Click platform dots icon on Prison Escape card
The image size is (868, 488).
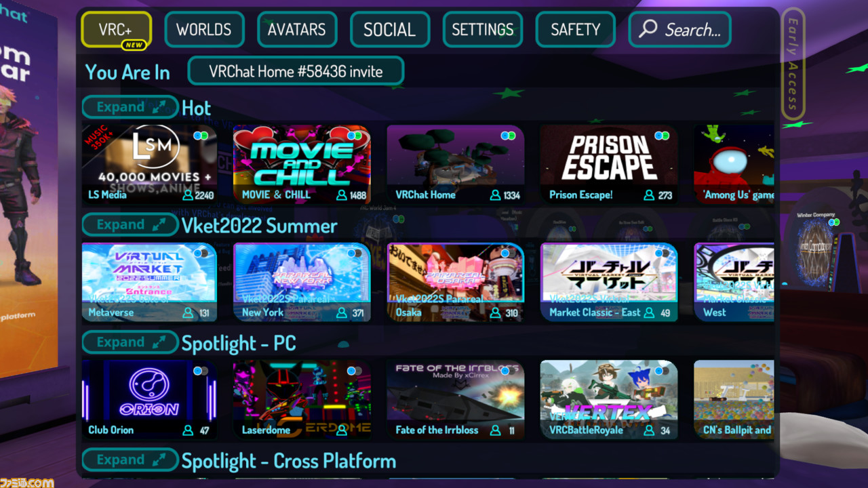point(662,136)
